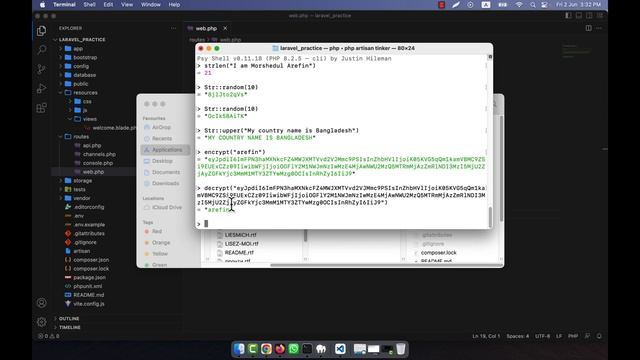This screenshot has width=640, height=360.
Task: Click the Split Editor icon
Action: click(589, 28)
